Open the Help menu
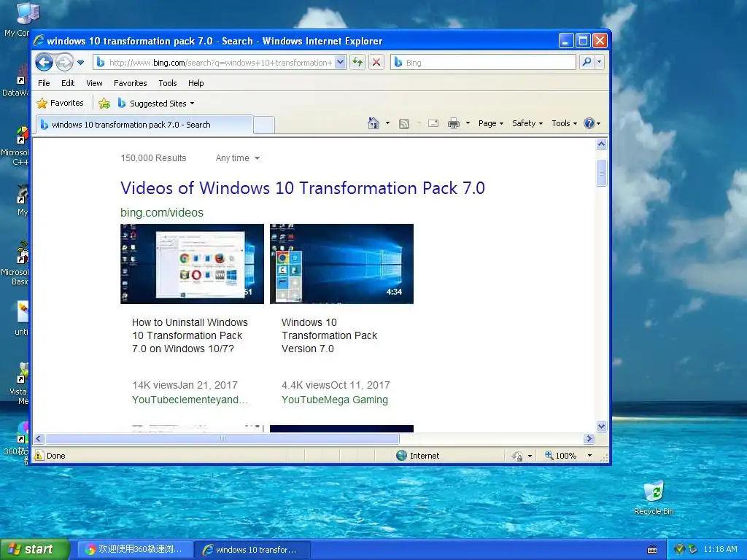This screenshot has width=747, height=560. tap(196, 83)
